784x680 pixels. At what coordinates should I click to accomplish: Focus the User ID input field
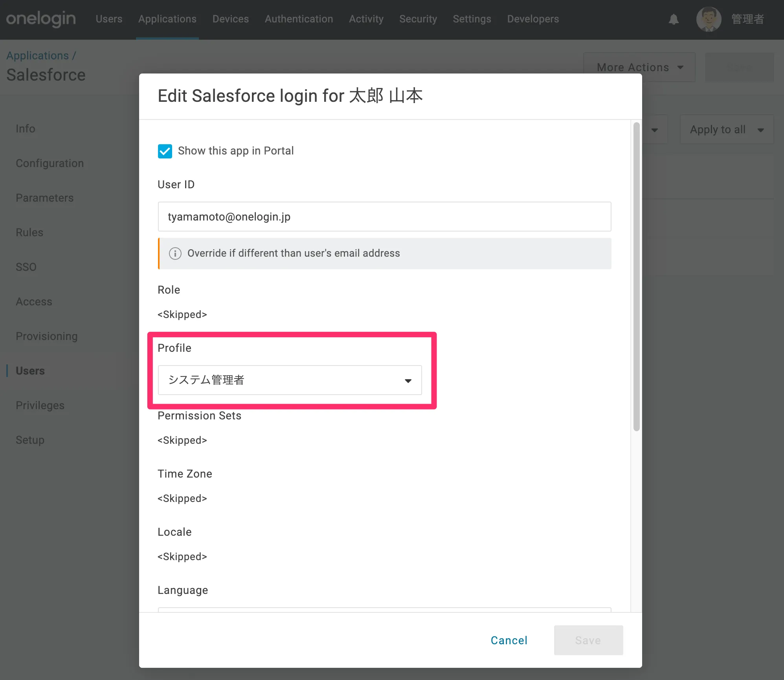[x=384, y=217]
